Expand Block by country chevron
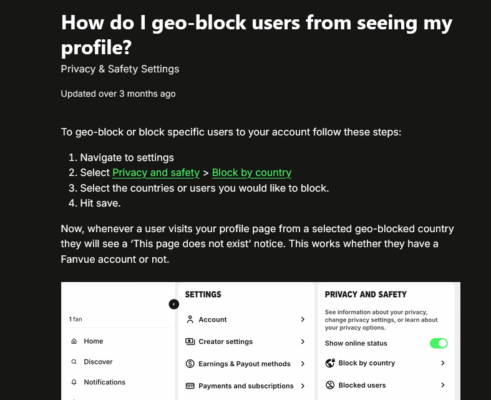The height and width of the screenshot is (400, 491). (x=443, y=363)
